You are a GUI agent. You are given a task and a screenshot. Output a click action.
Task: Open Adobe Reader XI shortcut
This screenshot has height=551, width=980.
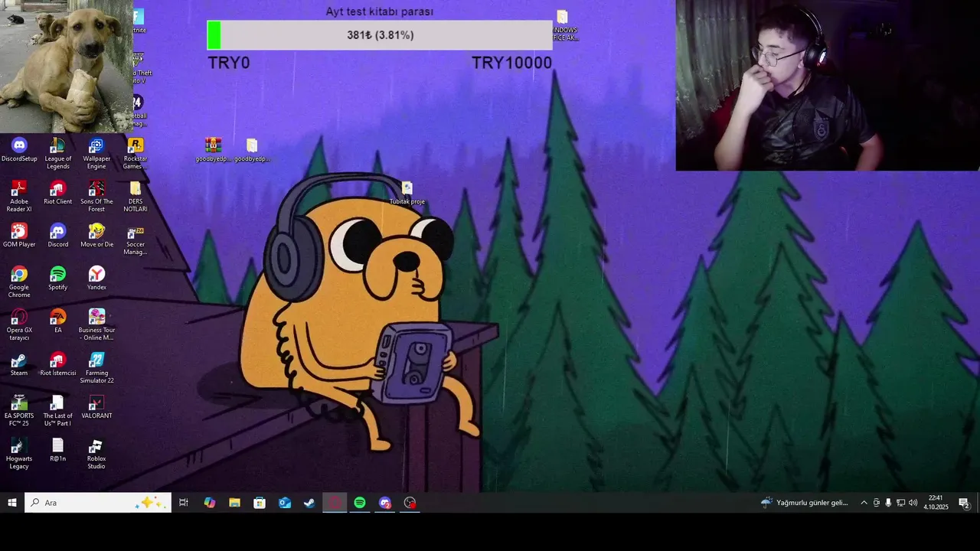click(x=19, y=196)
